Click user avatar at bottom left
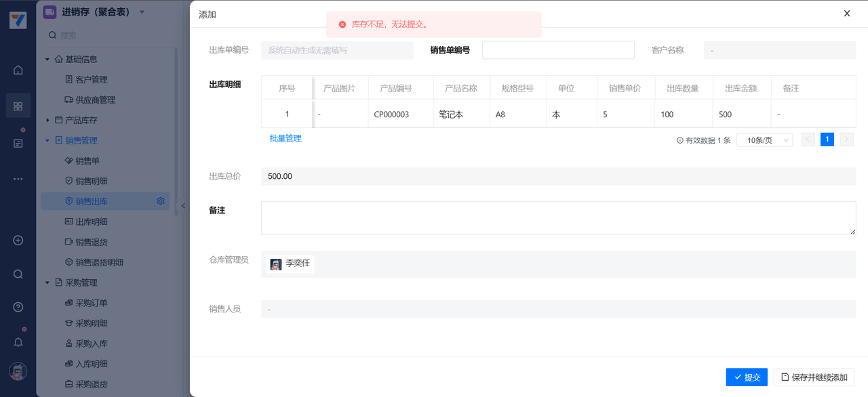 pyautogui.click(x=18, y=371)
